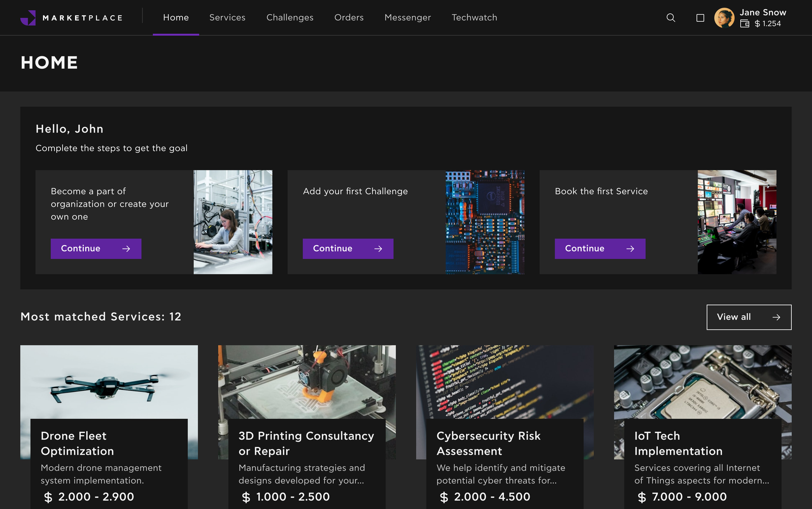812x509 pixels.
Task: Click the arrow on View all button
Action: (x=776, y=317)
